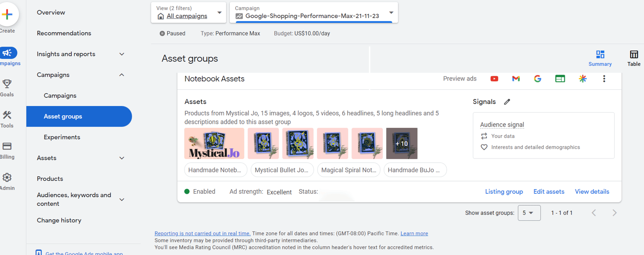The width and height of the screenshot is (644, 255).
Task: Go to next page of asset groups
Action: tap(614, 213)
